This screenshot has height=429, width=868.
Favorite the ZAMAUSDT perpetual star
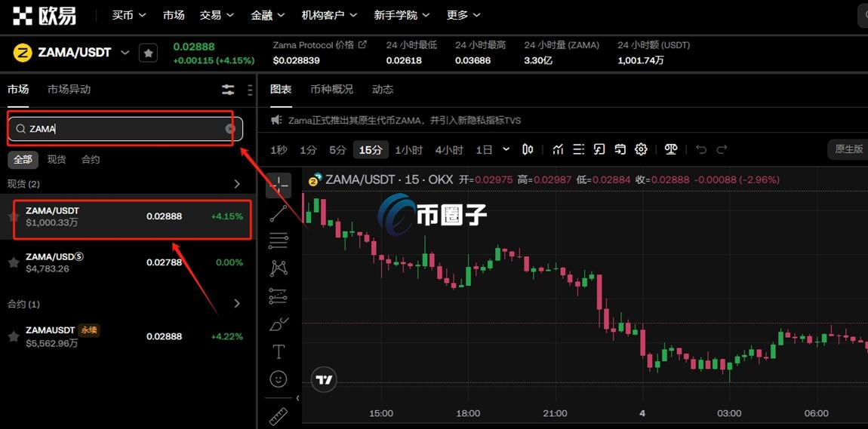[14, 337]
